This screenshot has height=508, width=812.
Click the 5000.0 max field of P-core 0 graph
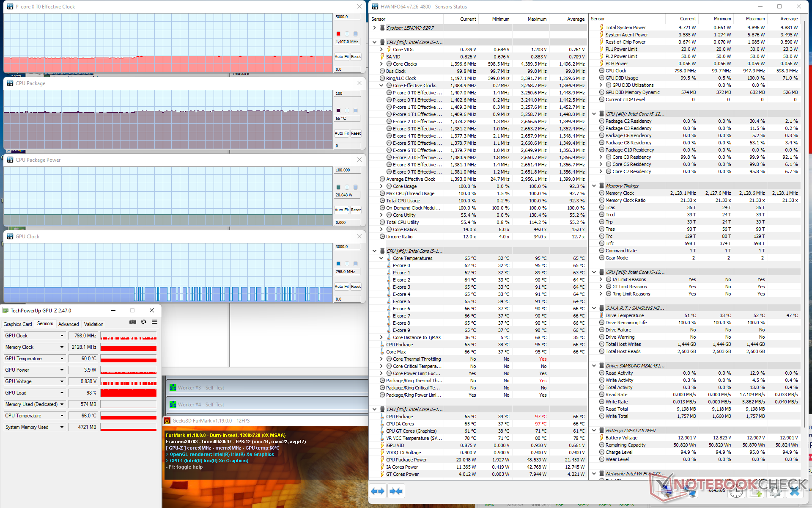coord(348,17)
